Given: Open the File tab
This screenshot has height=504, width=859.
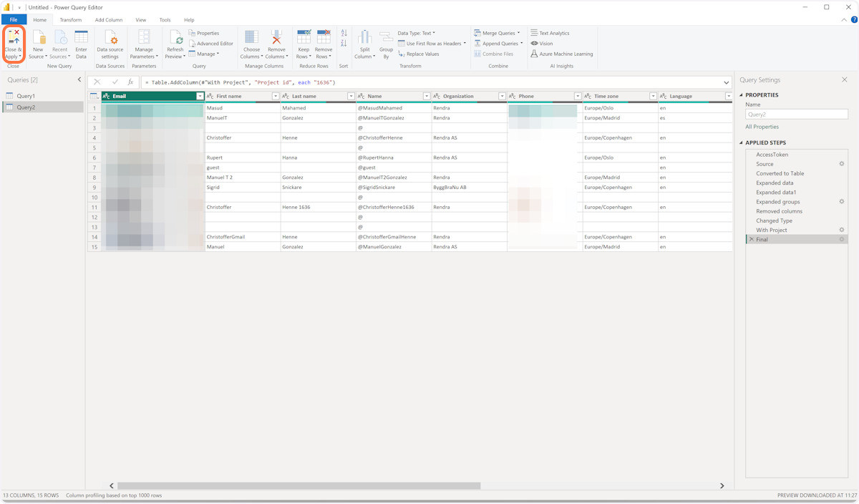Looking at the screenshot, I should pos(14,20).
